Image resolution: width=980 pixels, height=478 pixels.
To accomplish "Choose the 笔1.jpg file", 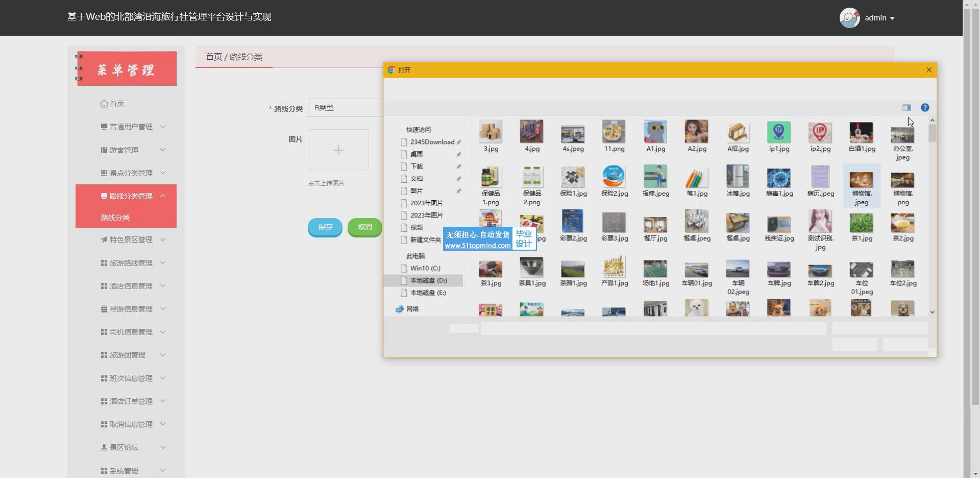I will [697, 181].
